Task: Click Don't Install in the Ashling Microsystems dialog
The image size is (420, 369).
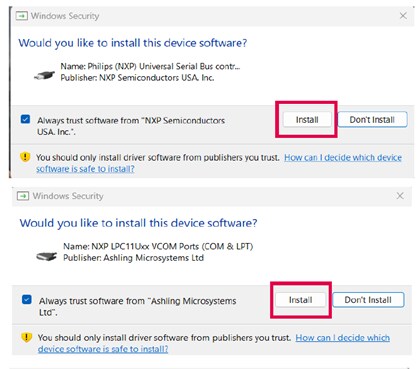Action: click(x=368, y=300)
